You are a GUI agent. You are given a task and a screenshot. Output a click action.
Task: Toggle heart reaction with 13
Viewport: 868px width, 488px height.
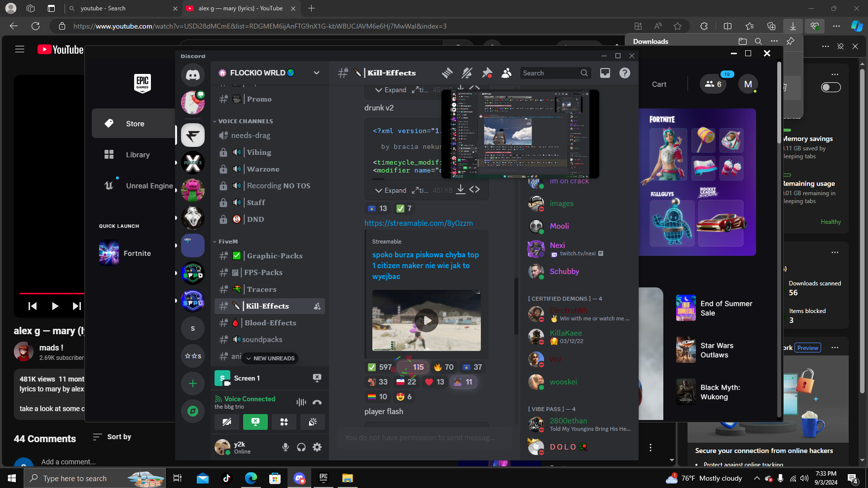tap(434, 382)
